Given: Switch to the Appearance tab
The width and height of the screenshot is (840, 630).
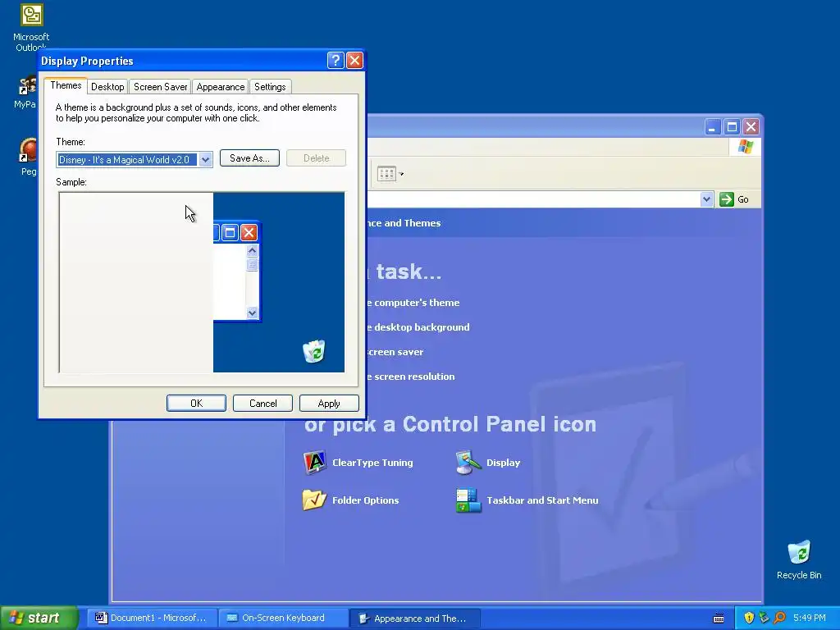Looking at the screenshot, I should click(220, 87).
